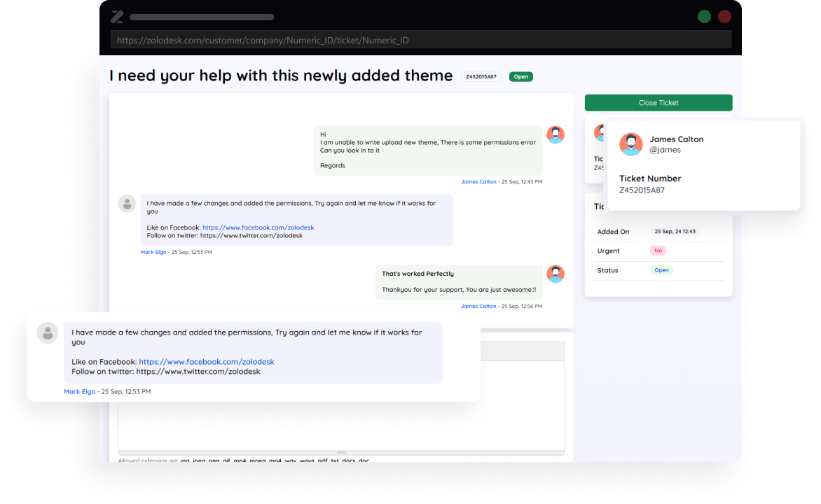Viewport: 821px width, 504px height.
Task: Click the Status Open badge in the details panel
Action: pyautogui.click(x=661, y=270)
